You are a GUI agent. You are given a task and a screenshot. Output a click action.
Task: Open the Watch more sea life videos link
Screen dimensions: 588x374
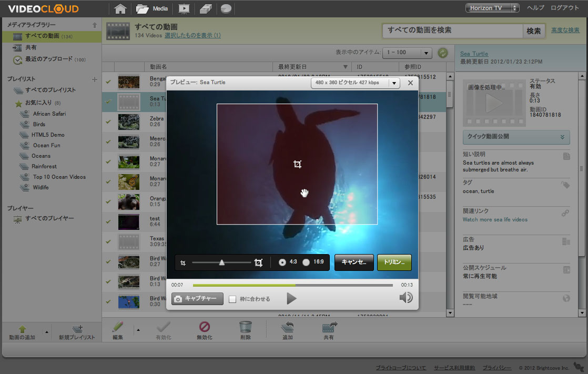click(495, 220)
